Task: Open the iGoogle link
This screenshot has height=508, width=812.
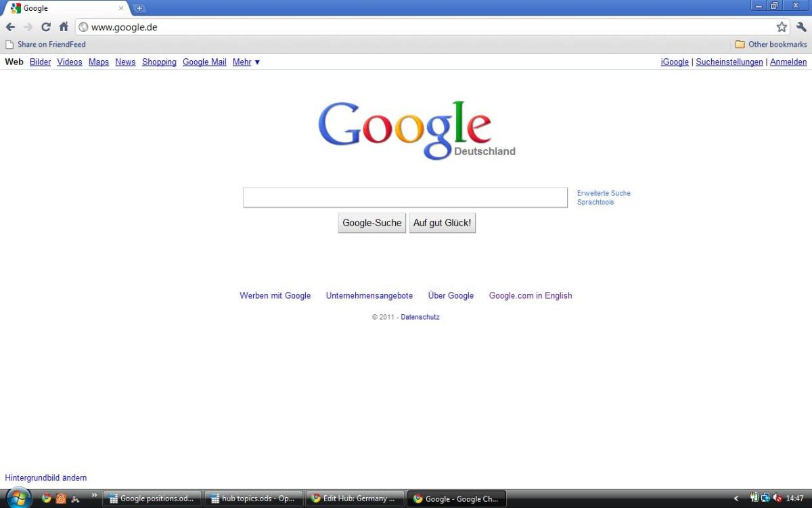Action: click(x=675, y=62)
